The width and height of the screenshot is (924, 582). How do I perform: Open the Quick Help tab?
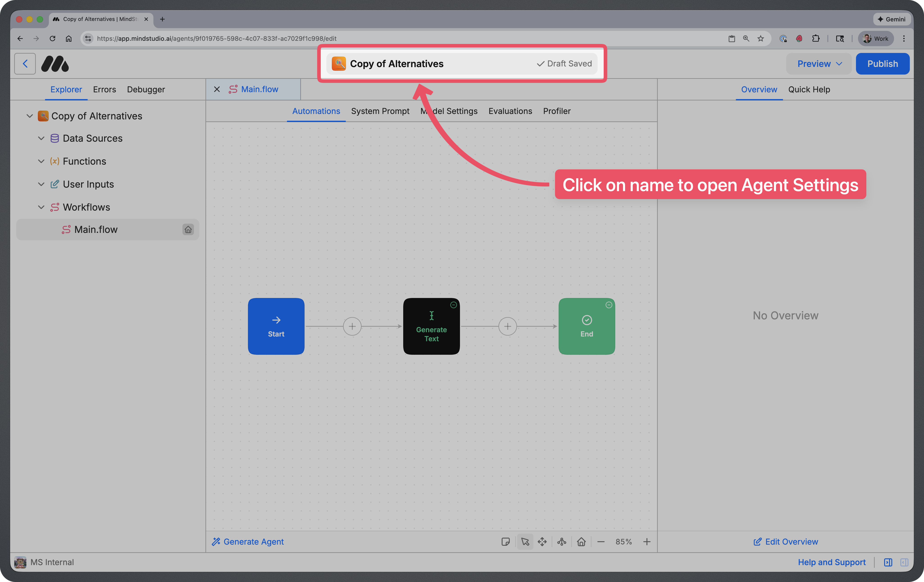(809, 89)
